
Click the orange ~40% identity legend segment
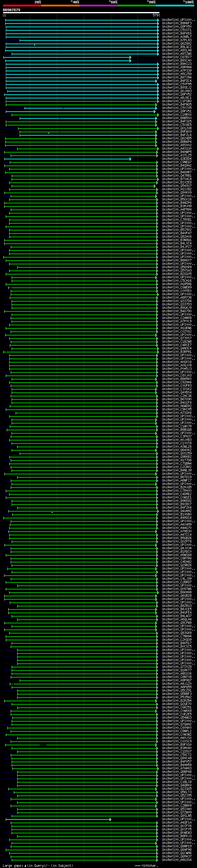pos(60,6)
